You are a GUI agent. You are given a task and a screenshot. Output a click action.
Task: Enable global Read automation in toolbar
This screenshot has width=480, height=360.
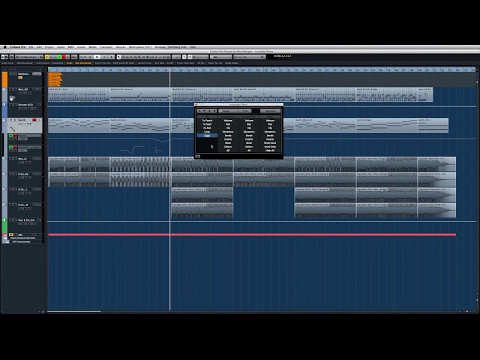pyautogui.click(x=59, y=57)
